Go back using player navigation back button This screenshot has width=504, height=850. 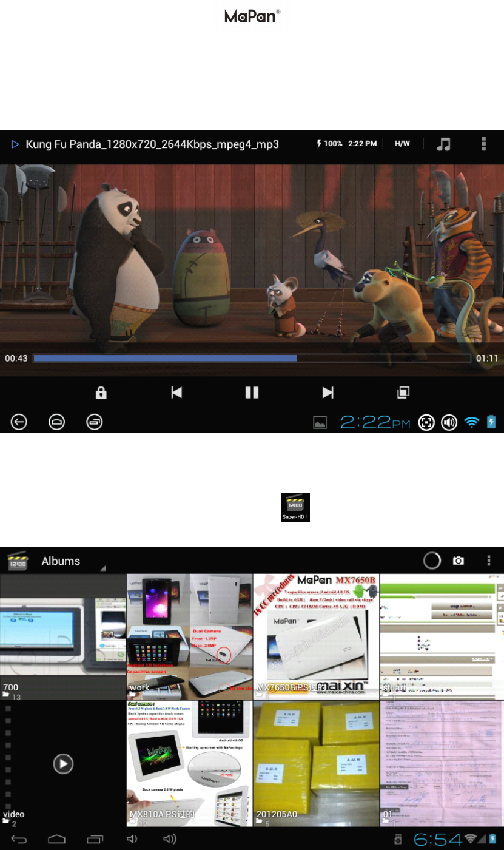pyautogui.click(x=19, y=422)
